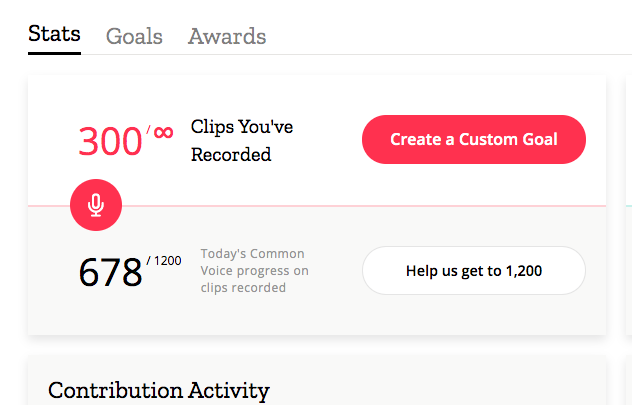Click the red 300 clips count

click(x=110, y=142)
